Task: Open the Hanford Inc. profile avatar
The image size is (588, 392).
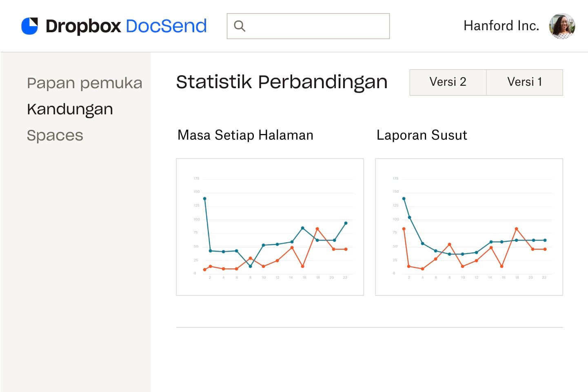Action: pyautogui.click(x=562, y=26)
